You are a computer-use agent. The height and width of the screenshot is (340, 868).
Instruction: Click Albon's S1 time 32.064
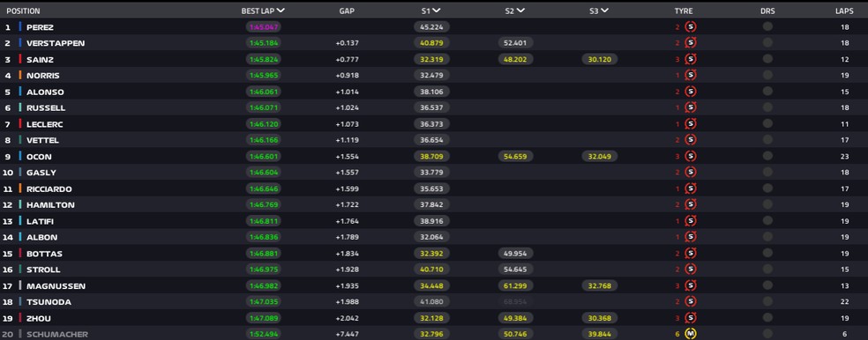coord(431,237)
